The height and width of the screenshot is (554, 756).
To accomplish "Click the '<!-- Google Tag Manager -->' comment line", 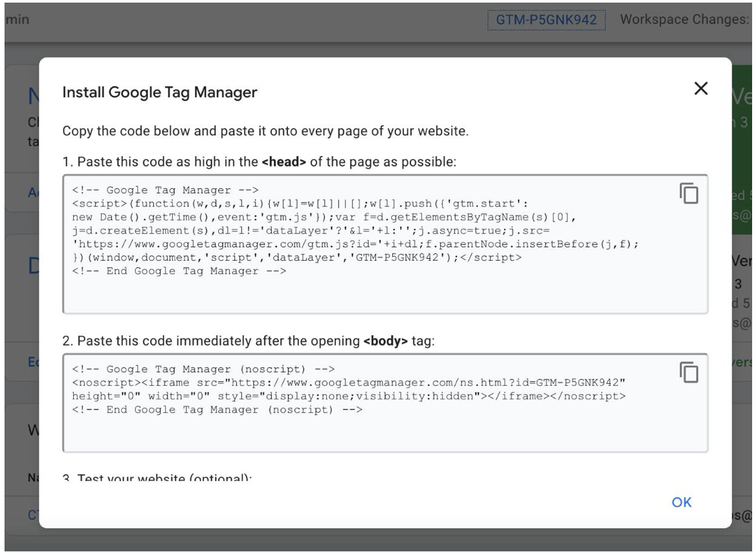I will point(166,190).
